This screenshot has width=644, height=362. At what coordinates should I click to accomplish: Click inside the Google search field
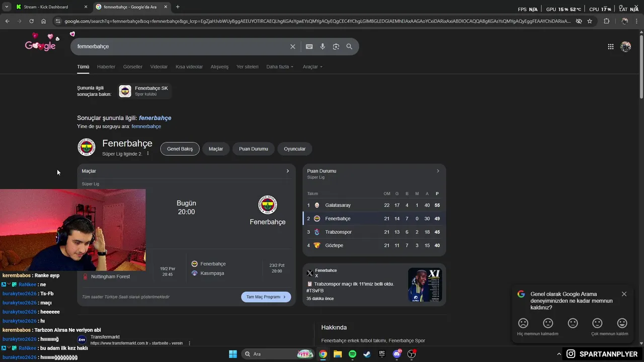tap(181, 46)
